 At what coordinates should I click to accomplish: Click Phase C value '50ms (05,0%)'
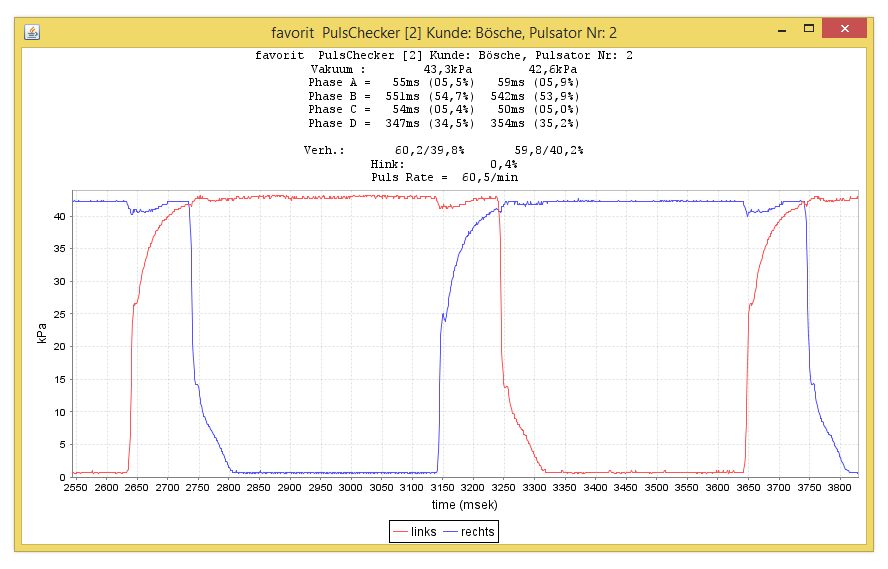click(538, 109)
